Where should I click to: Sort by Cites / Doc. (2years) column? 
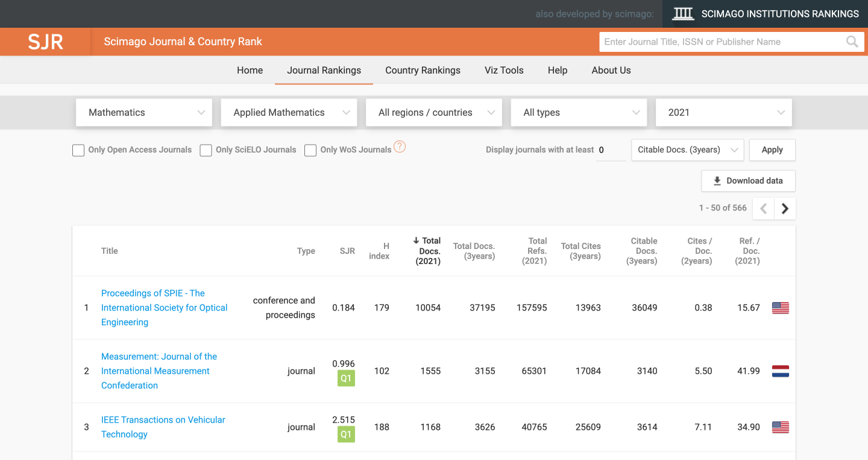coord(697,251)
